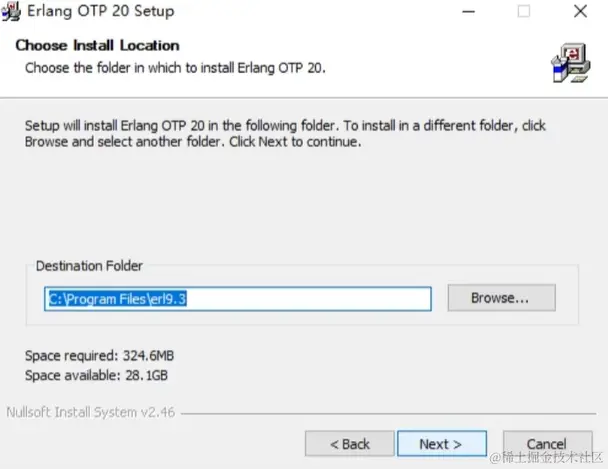Maximize the setup window

click(x=523, y=12)
